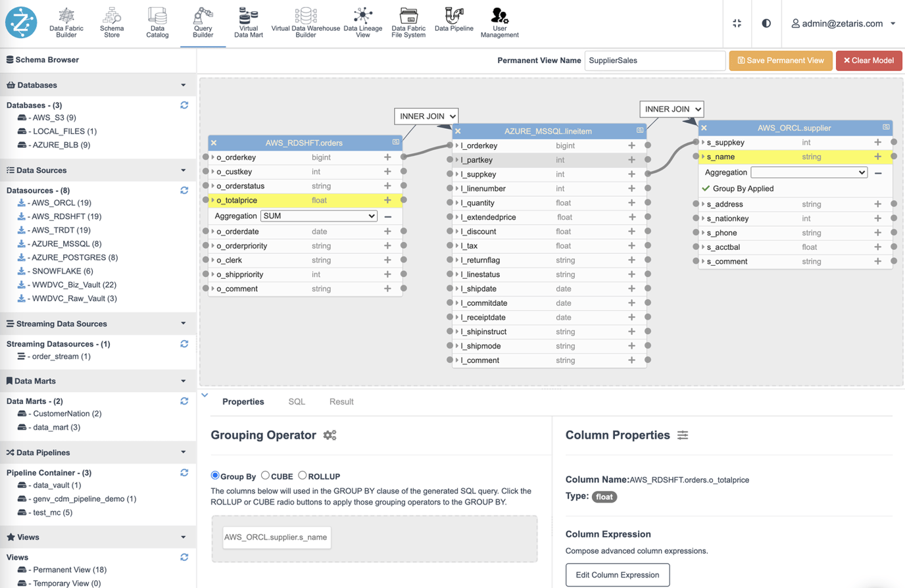Open Grouping Operator settings gears
The height and width of the screenshot is (588, 905).
tap(330, 435)
